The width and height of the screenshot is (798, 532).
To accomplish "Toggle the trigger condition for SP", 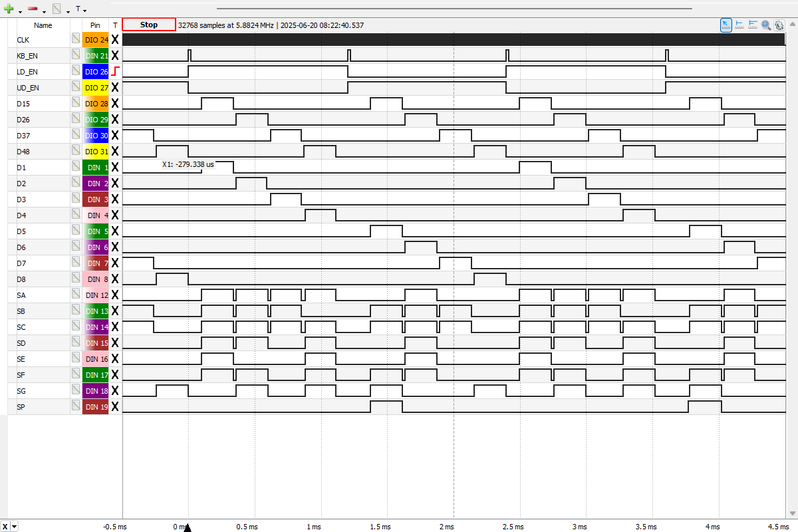I will pos(115,407).
